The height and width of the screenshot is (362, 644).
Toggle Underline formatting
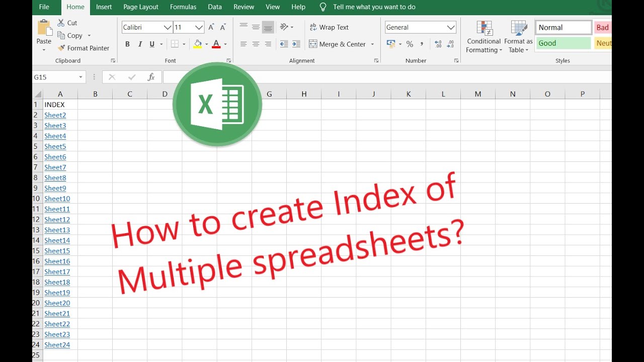(x=152, y=44)
